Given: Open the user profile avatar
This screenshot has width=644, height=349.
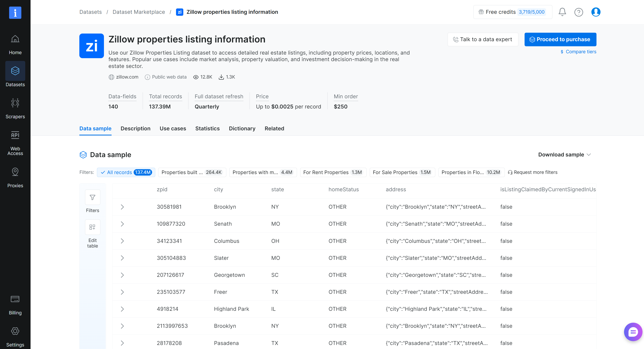Looking at the screenshot, I should point(596,12).
